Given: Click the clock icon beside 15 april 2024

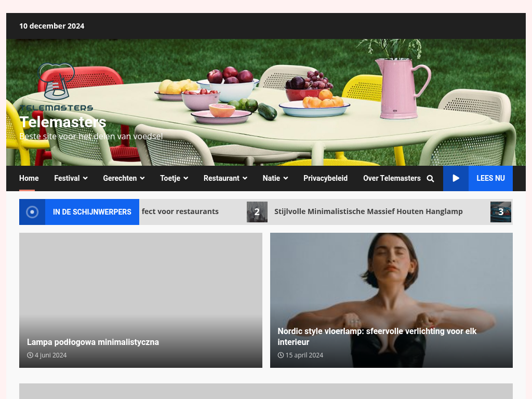Looking at the screenshot, I should pyautogui.click(x=281, y=355).
